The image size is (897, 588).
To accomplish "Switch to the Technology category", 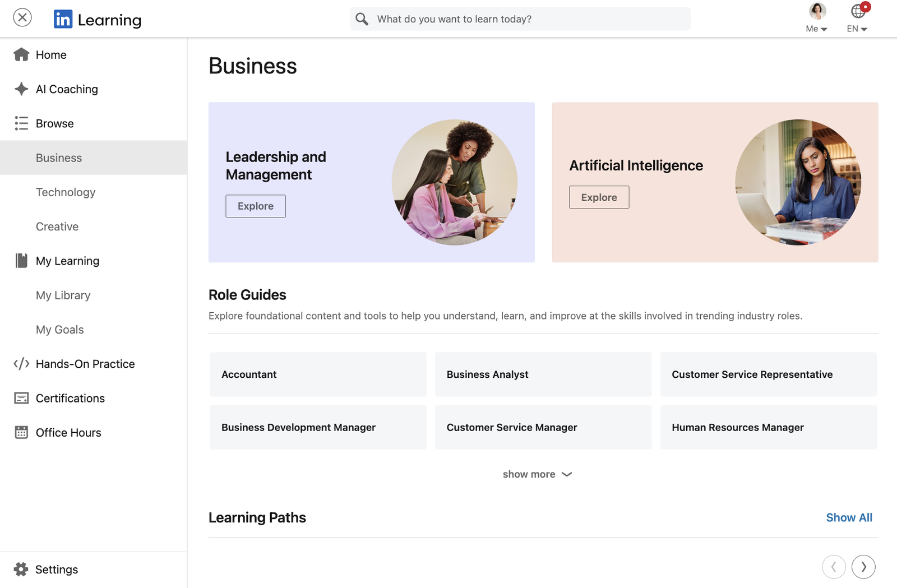I will 66,192.
